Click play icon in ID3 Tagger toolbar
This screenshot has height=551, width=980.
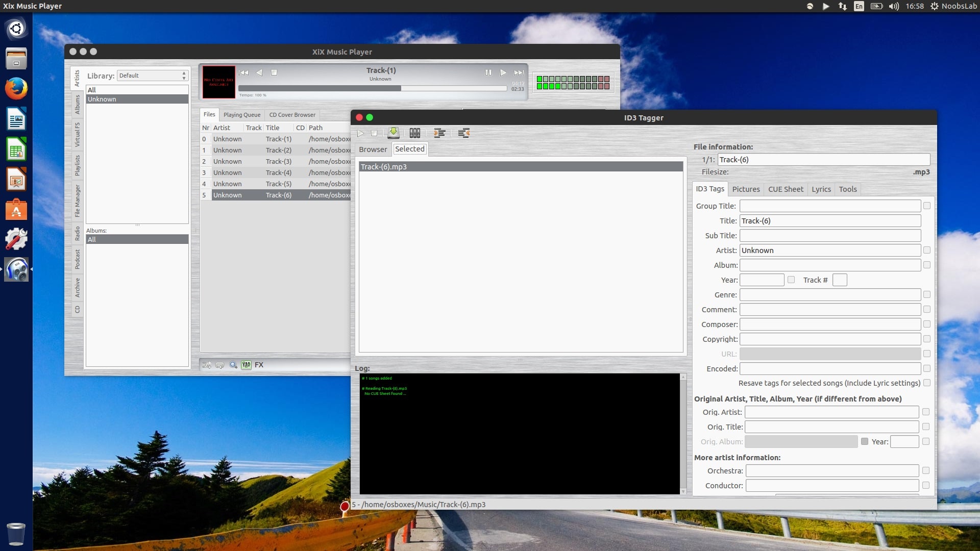(361, 133)
